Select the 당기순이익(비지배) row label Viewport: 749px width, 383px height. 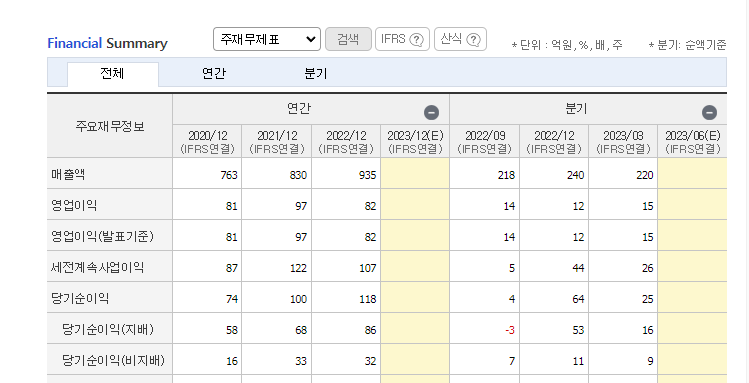click(114, 361)
